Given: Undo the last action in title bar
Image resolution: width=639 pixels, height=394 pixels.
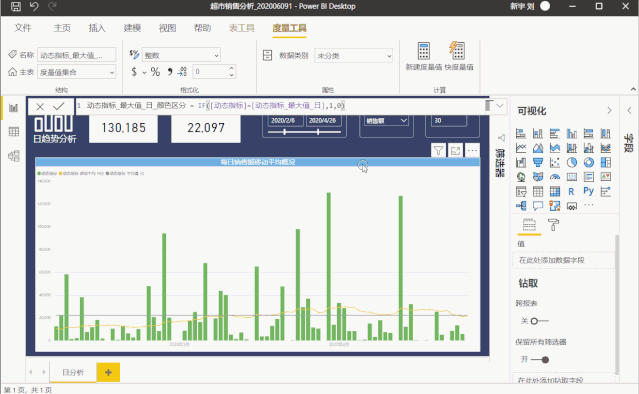Looking at the screenshot, I should [x=34, y=6].
